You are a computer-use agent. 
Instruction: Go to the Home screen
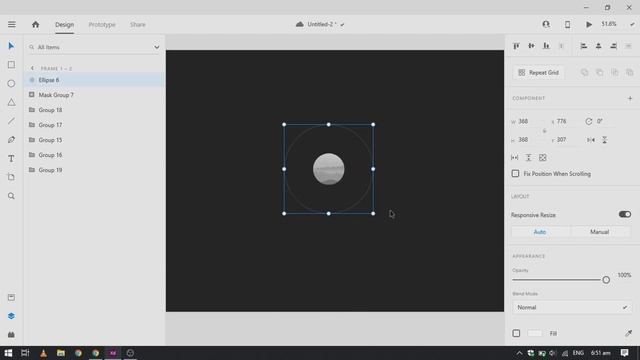[x=36, y=24]
